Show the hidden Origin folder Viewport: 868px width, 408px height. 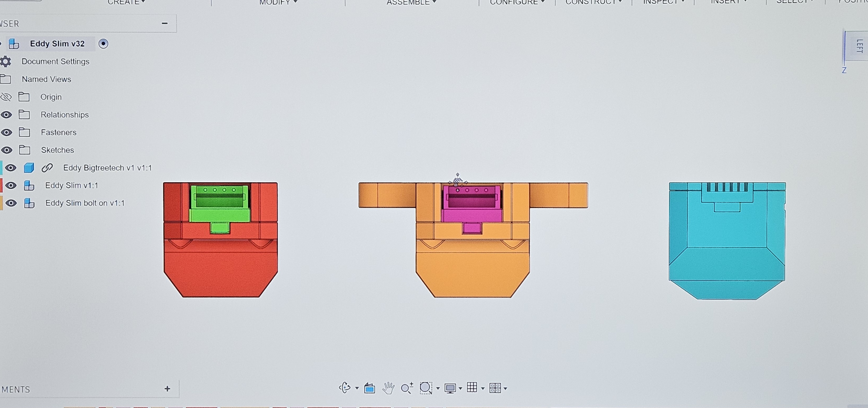pos(6,97)
